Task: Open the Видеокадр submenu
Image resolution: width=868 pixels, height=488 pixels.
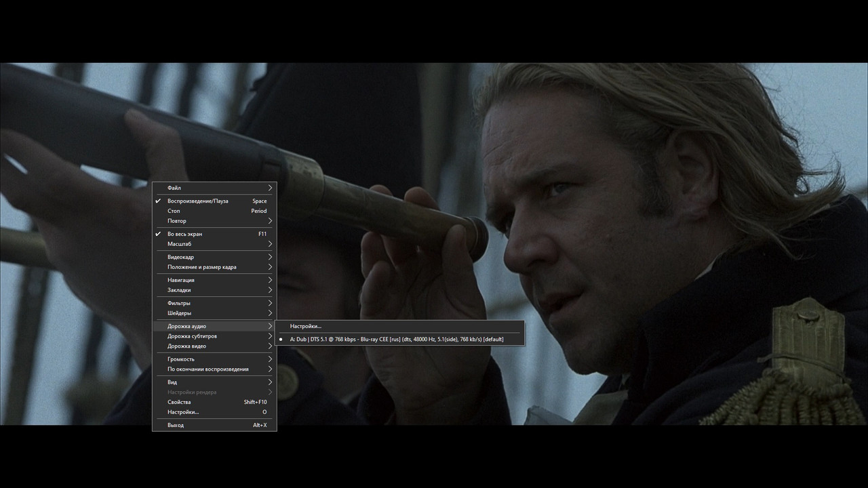Action: click(214, 257)
